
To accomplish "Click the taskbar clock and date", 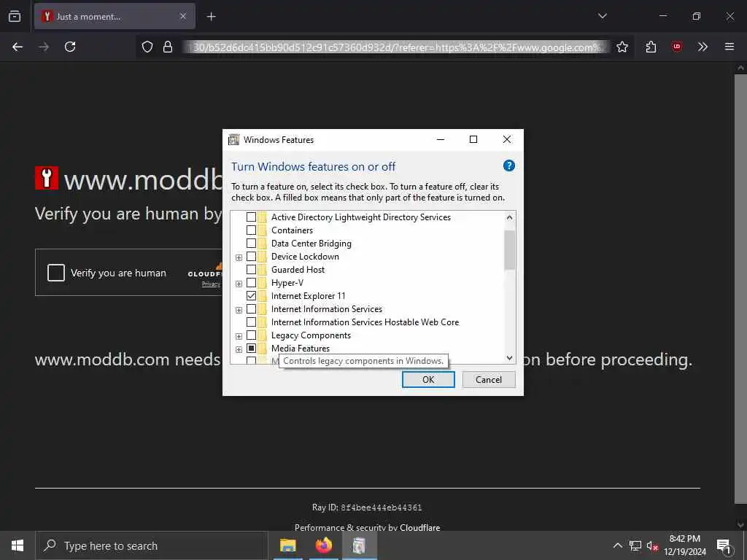I will (x=684, y=545).
